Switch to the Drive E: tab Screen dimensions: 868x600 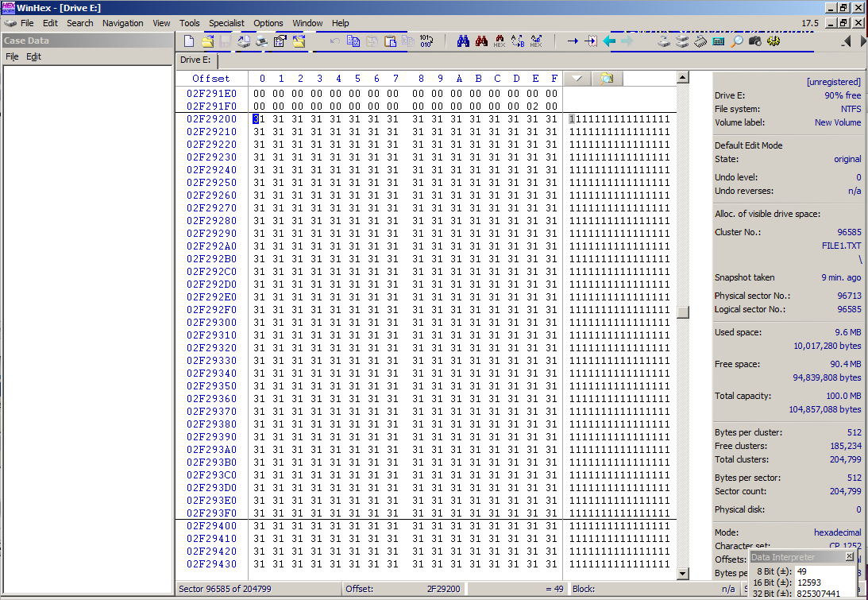coord(195,60)
